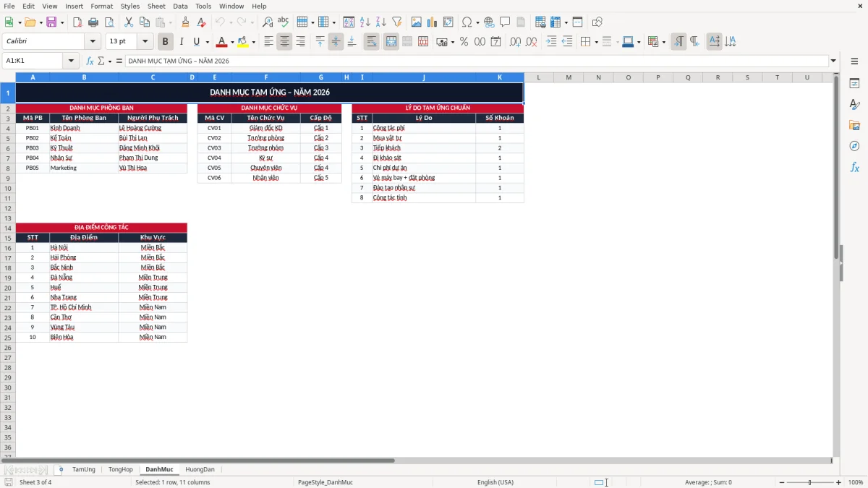Toggle Align Right
The height and width of the screenshot is (488, 868).
pos(300,42)
